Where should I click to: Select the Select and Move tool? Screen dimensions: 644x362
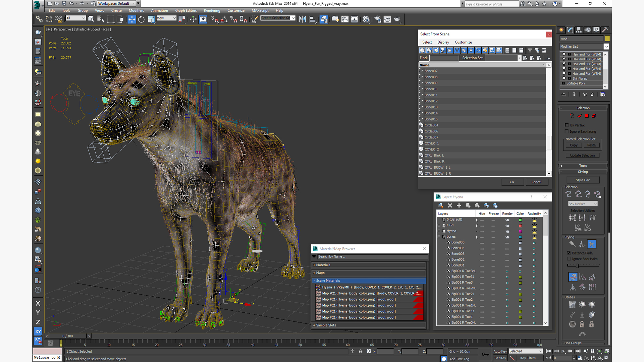[x=131, y=19]
